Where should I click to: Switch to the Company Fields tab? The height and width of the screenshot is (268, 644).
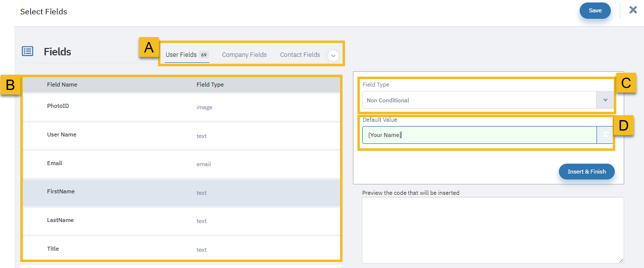click(x=245, y=55)
